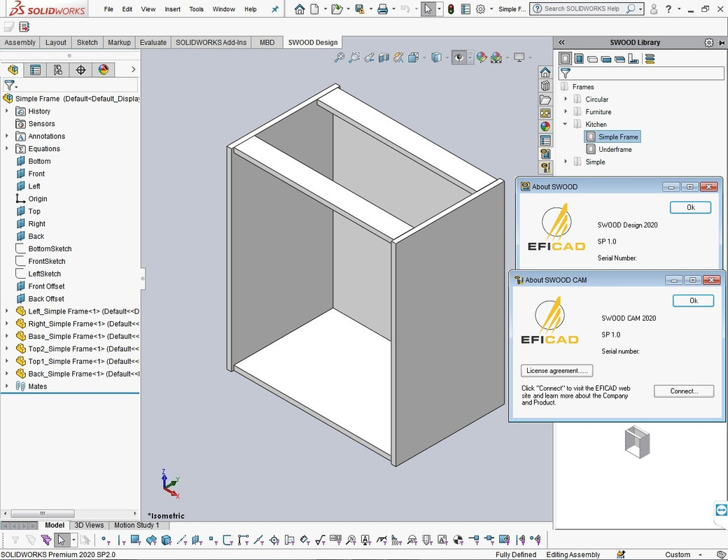Toggle the pin icon beside Help menu
This screenshot has height=560, width=728.
275,9
